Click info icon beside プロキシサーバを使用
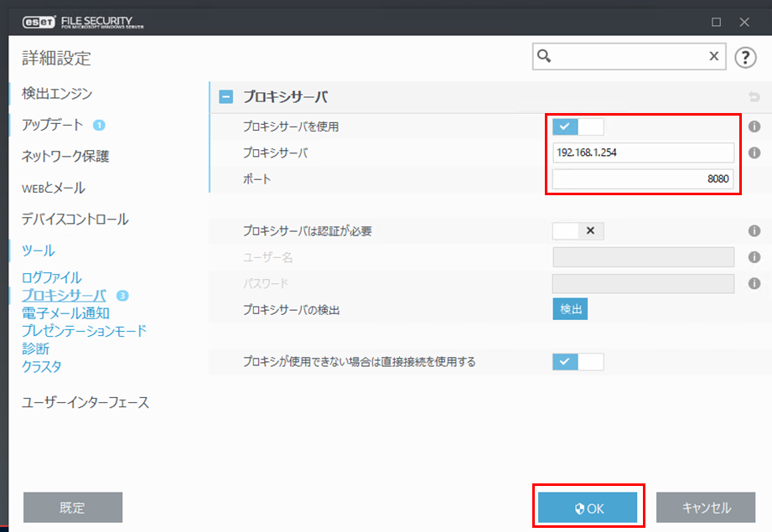This screenshot has height=532, width=772. click(x=754, y=127)
